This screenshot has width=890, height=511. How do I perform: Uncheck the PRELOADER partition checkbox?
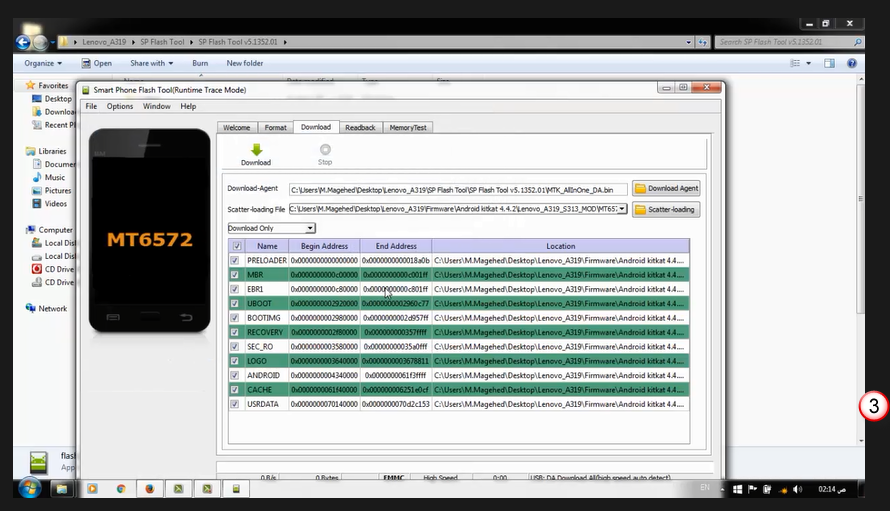[234, 261]
